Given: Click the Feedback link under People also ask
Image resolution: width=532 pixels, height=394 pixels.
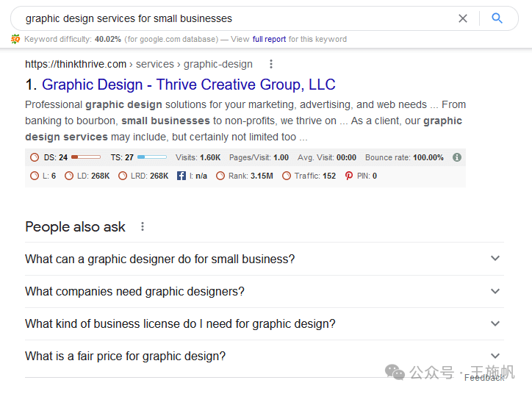Looking at the screenshot, I should (x=484, y=378).
